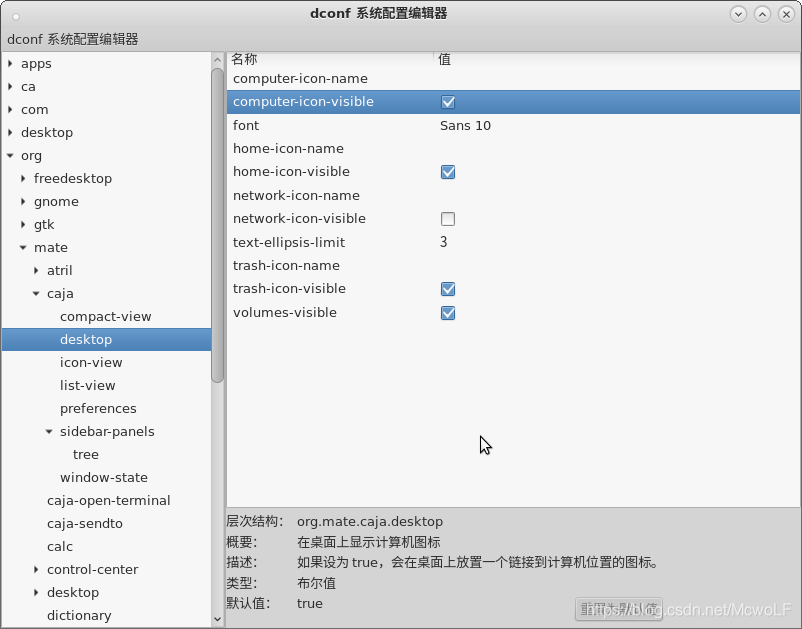
Task: Close the dconf editor window
Action: coord(786,14)
